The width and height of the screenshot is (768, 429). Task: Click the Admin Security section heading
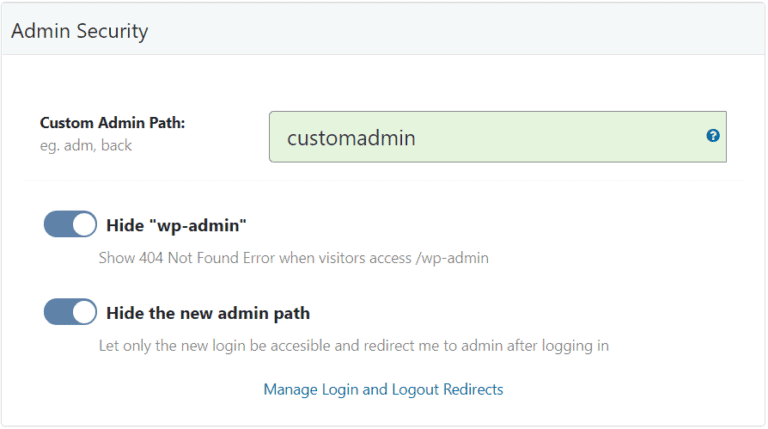(x=80, y=31)
